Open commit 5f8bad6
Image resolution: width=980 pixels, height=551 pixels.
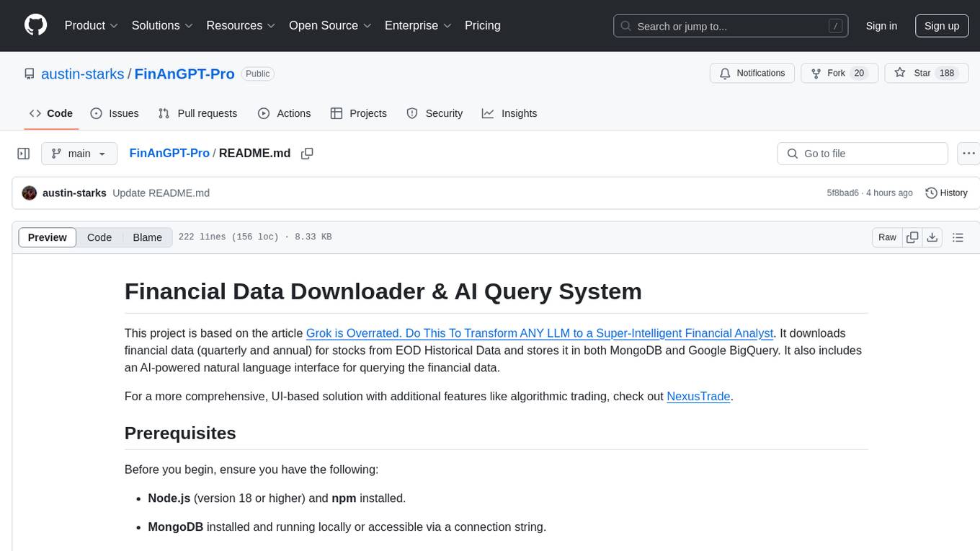[843, 193]
